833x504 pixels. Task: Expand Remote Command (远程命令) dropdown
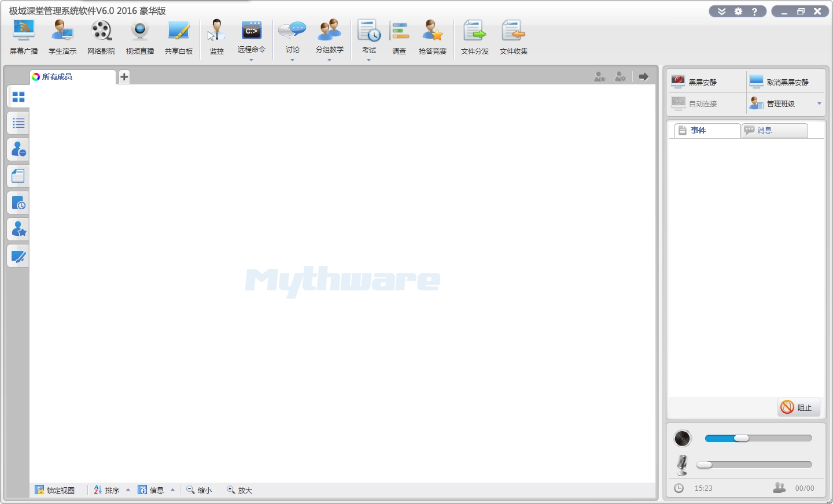[x=251, y=60]
